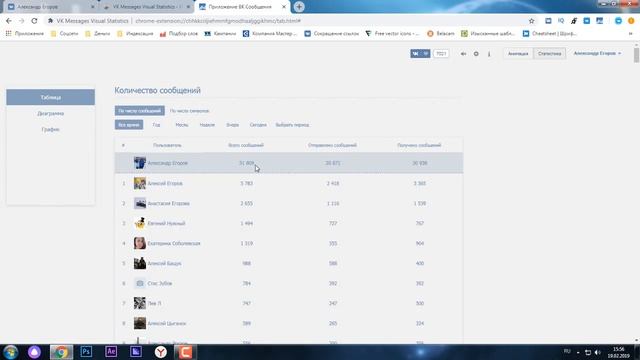The image size is (640, 360).
Task: Open Евгений Нужный user name
Action: coord(167,223)
